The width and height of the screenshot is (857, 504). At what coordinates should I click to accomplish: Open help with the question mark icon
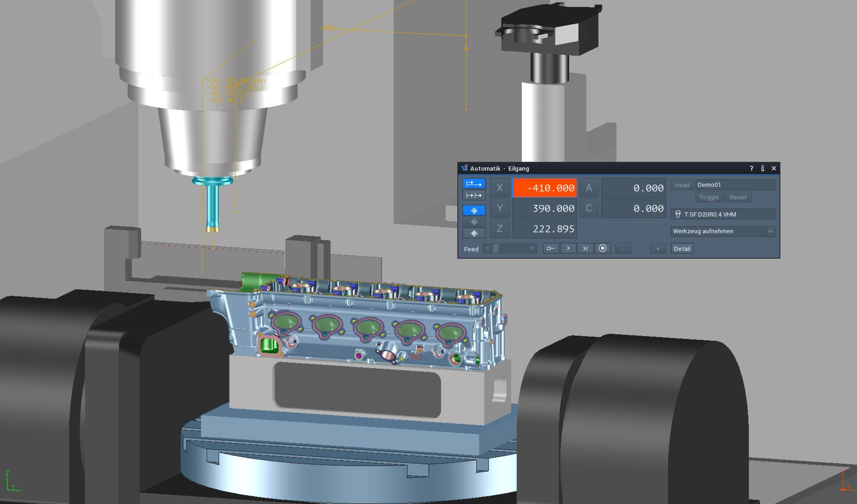pyautogui.click(x=751, y=168)
